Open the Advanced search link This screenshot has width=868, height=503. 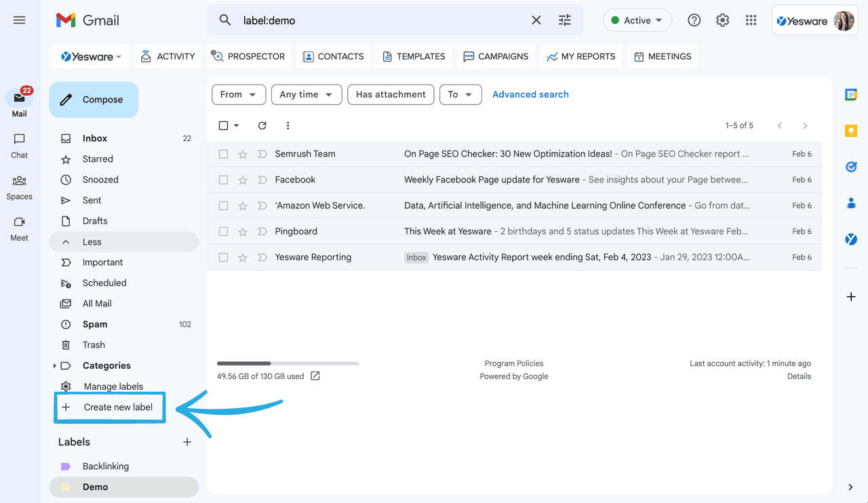coord(530,94)
